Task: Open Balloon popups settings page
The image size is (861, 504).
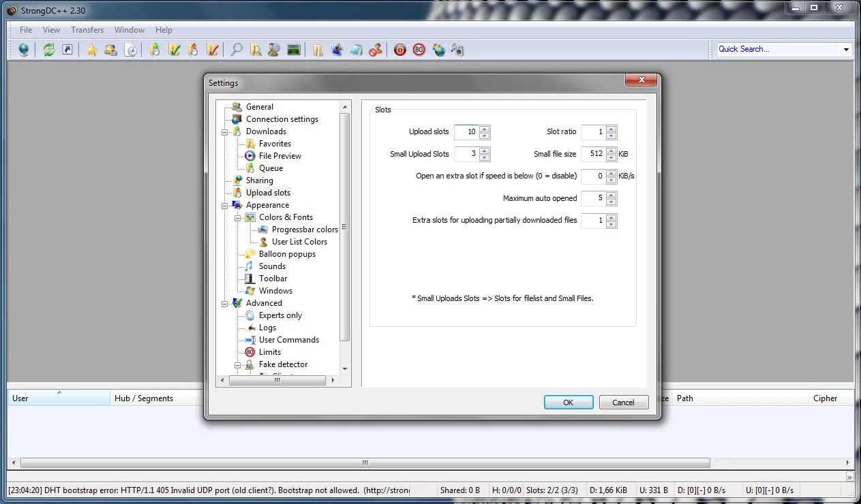Action: coord(287,254)
